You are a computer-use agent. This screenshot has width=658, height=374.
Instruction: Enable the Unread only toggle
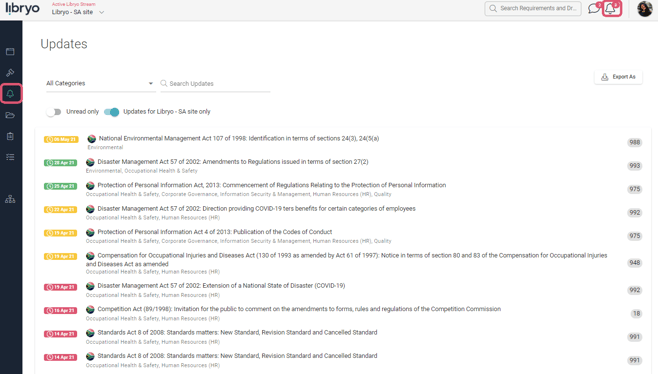point(54,112)
